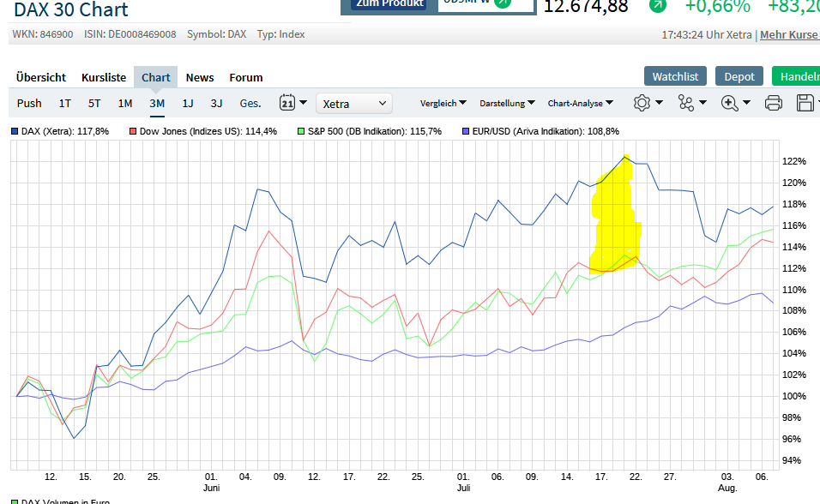Image resolution: width=820 pixels, height=504 pixels.
Task: Expand the settings gear dropdown arrow
Action: [x=659, y=103]
